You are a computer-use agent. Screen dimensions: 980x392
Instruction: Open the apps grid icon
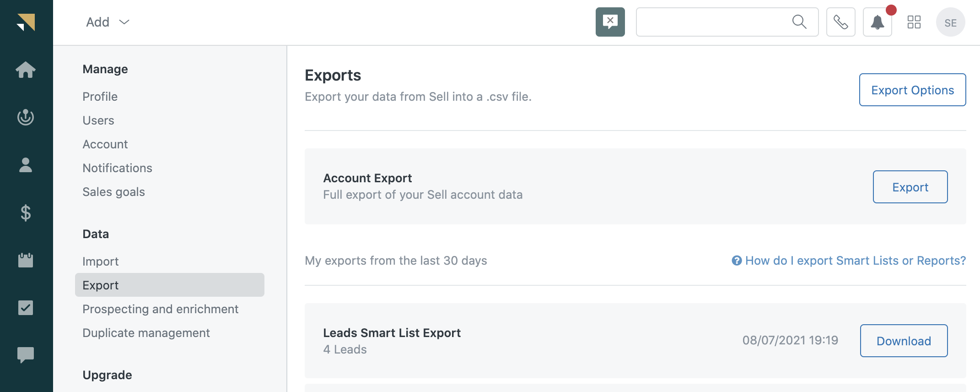click(x=914, y=22)
